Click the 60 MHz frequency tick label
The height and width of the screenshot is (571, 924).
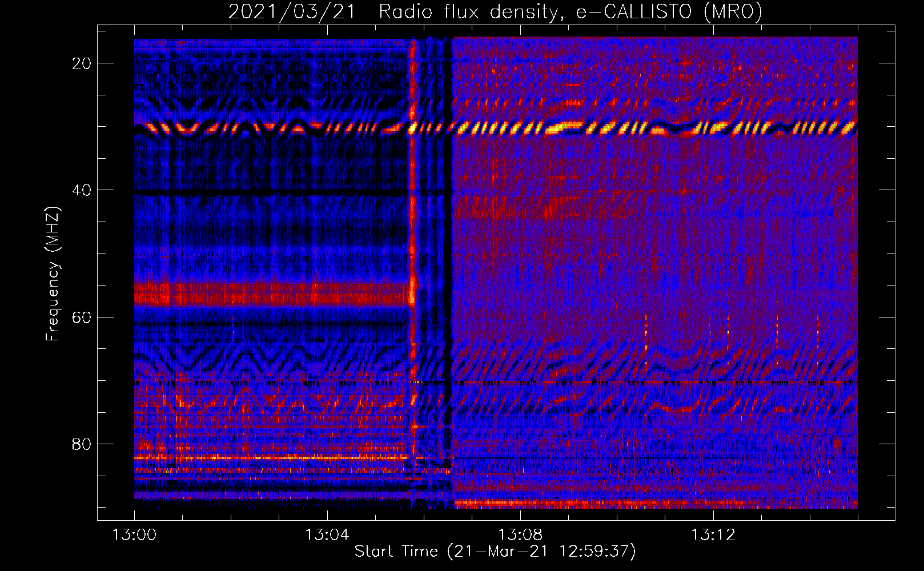point(82,317)
